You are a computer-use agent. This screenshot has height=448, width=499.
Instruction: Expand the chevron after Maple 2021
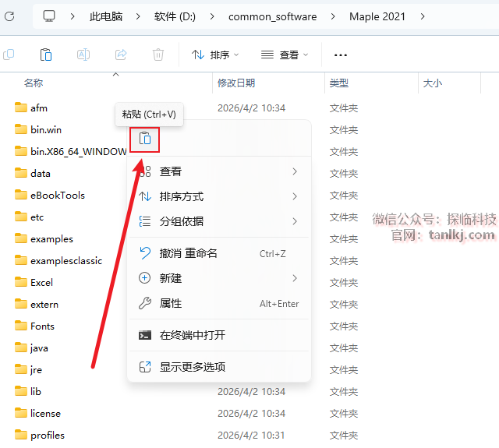pyautogui.click(x=423, y=16)
